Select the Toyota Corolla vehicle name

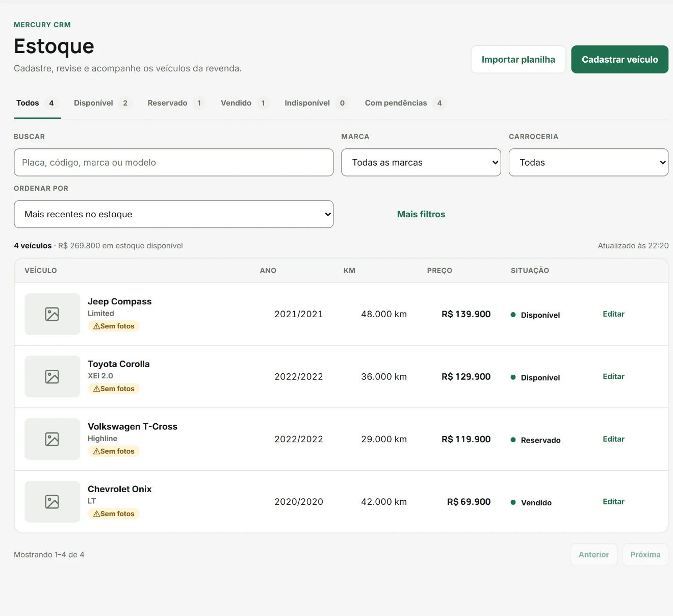click(x=119, y=364)
